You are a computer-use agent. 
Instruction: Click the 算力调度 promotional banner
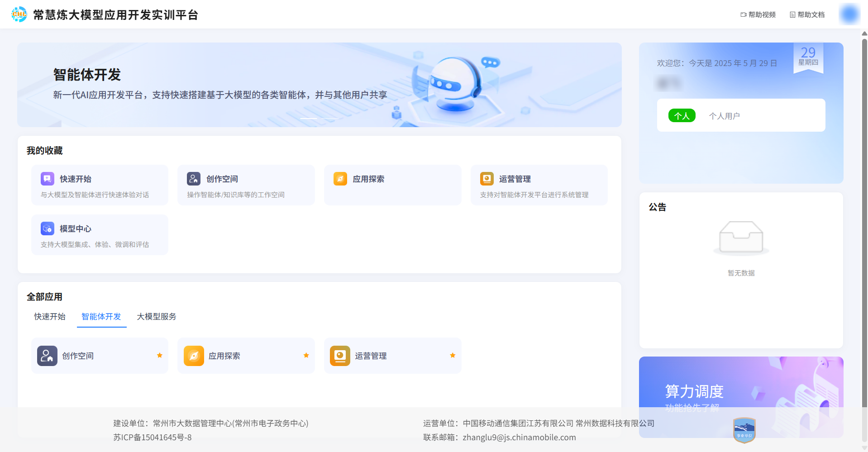tap(740, 385)
